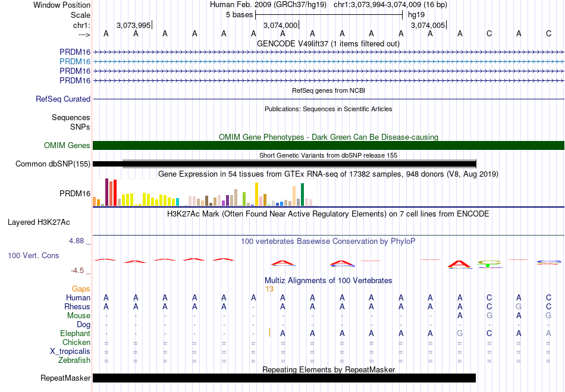Click the RefSeq Curated track label
This screenshot has width=565, height=392.
tap(63, 99)
